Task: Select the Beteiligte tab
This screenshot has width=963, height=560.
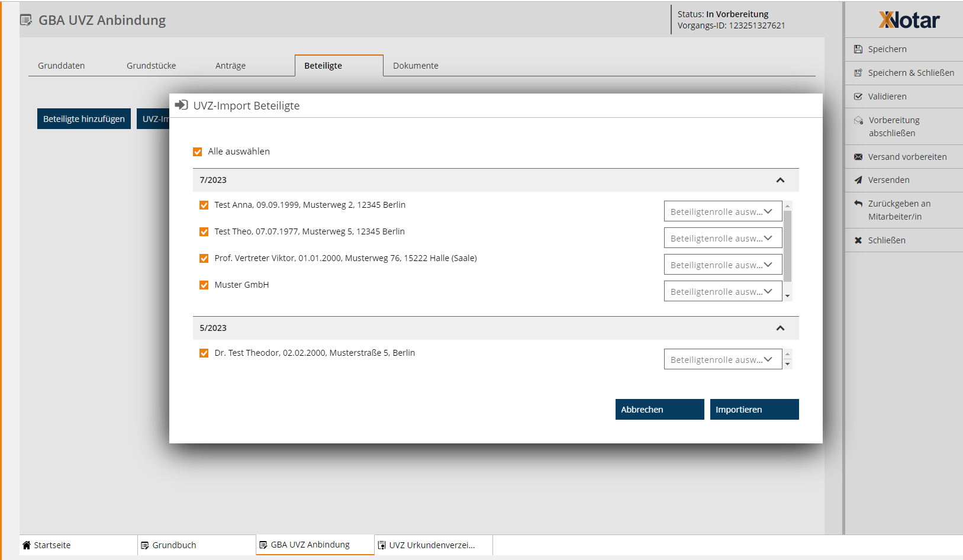Action: (339, 66)
